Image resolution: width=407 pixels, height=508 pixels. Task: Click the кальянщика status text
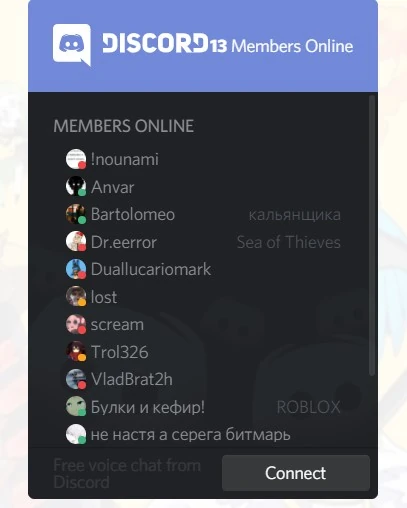[295, 215]
